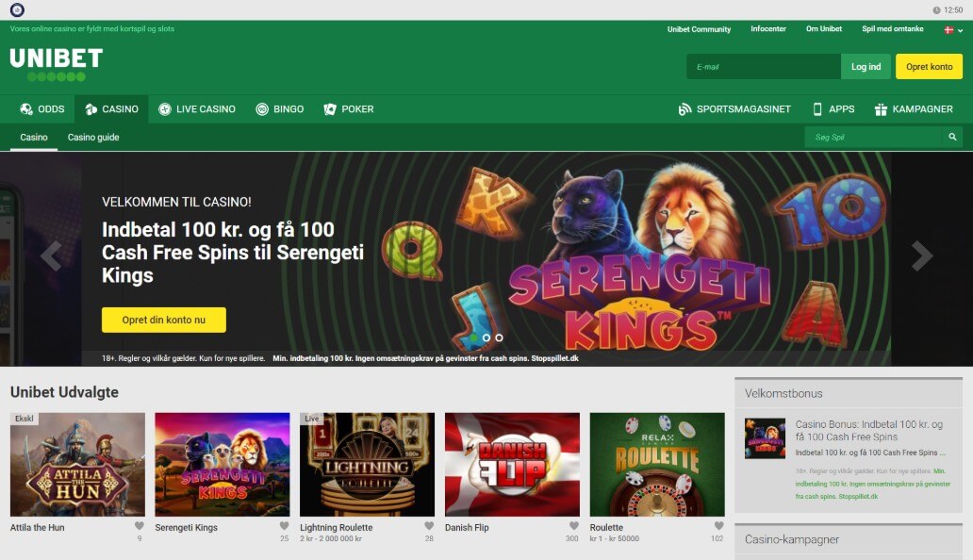This screenshot has height=560, width=973.
Task: Open the Attila the Hun game thumbnail
Action: click(77, 465)
